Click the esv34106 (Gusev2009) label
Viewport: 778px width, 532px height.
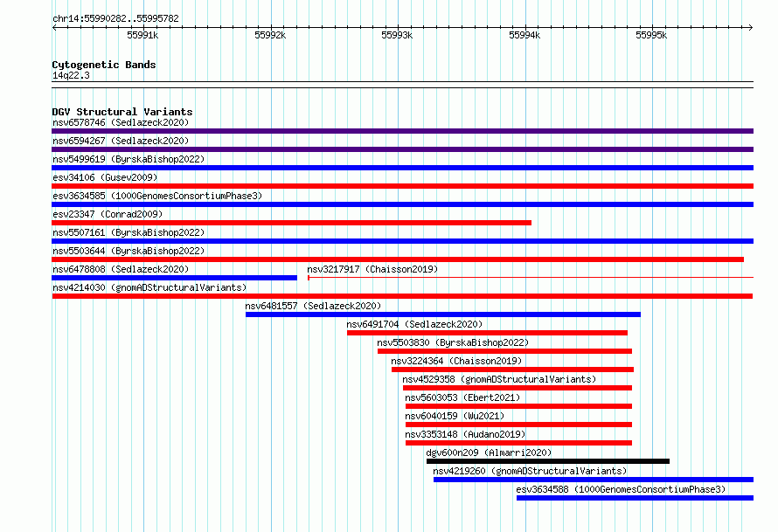click(x=105, y=177)
